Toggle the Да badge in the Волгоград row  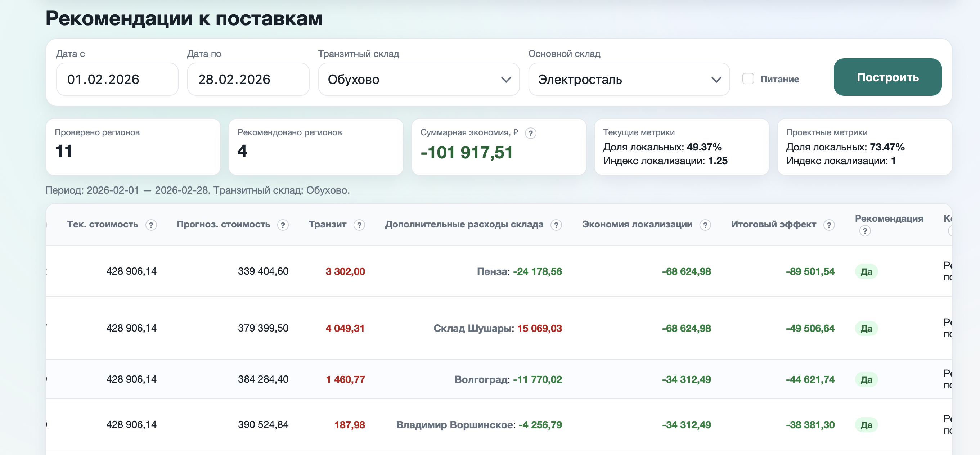pyautogui.click(x=866, y=379)
